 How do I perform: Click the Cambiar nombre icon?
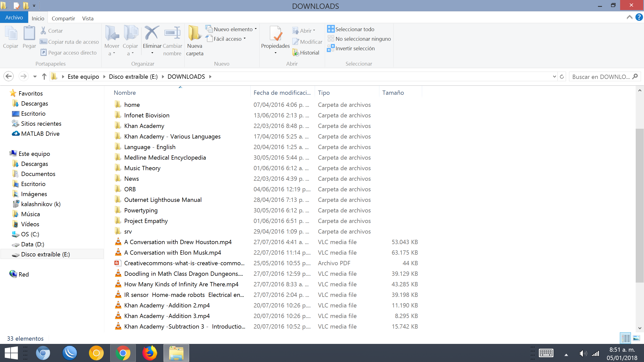coord(172,33)
